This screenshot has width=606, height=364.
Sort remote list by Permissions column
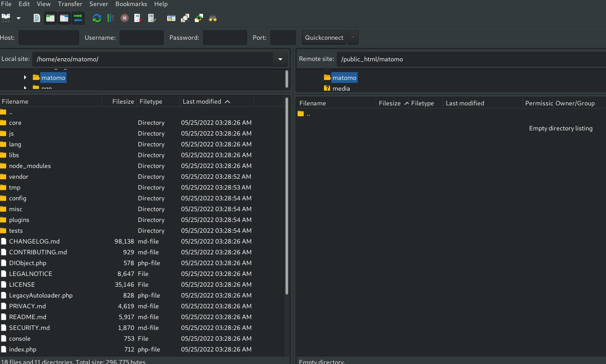(x=538, y=103)
